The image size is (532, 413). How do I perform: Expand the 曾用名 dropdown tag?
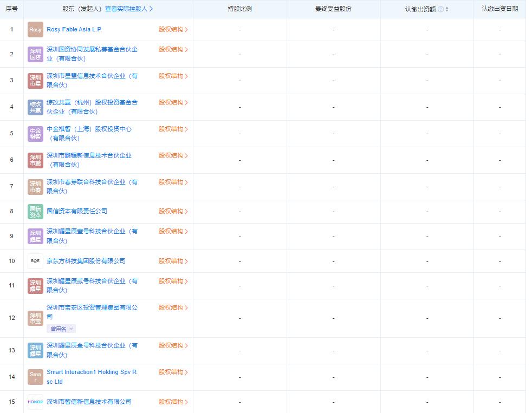tap(61, 329)
